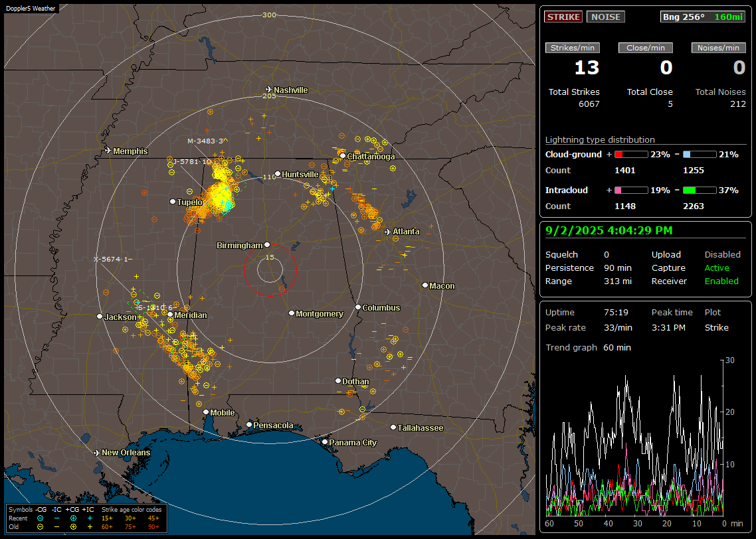Click the Bng 256° 160mi bearing readout

pos(702,17)
